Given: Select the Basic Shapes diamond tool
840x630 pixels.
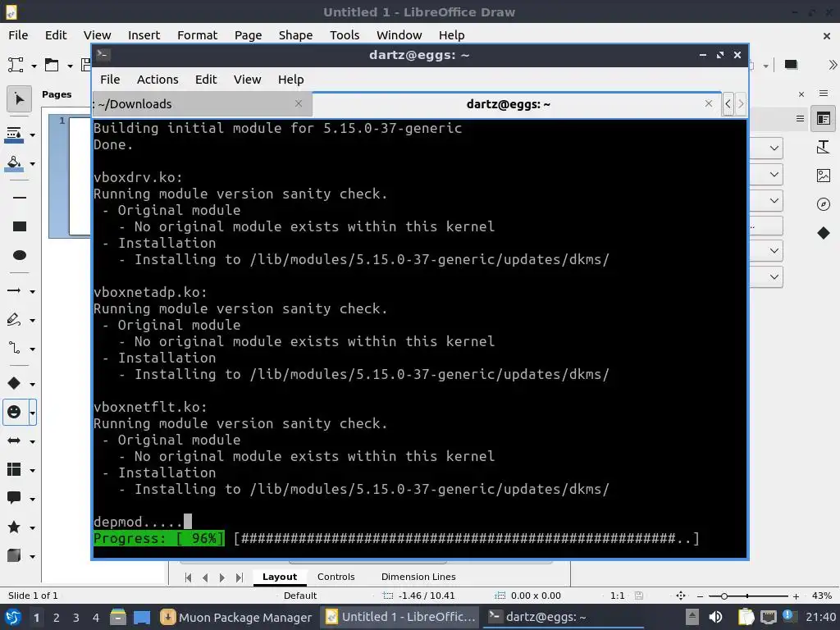Looking at the screenshot, I should (x=14, y=384).
